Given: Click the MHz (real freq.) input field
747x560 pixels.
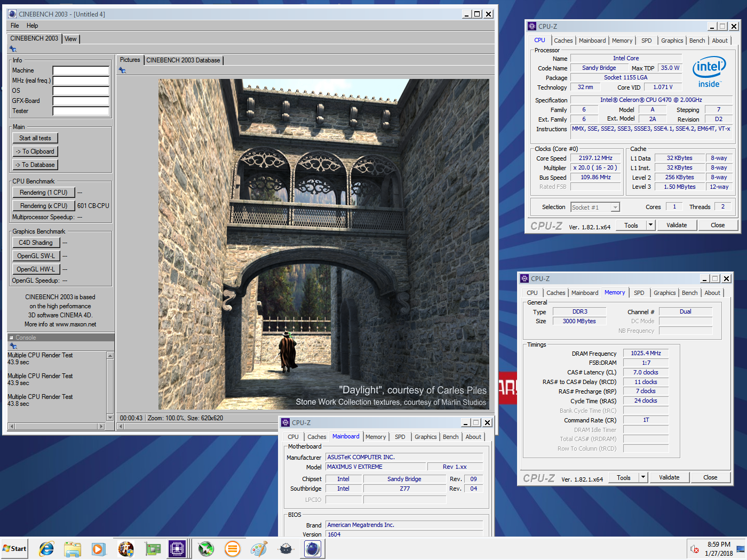Looking at the screenshot, I should pyautogui.click(x=81, y=81).
